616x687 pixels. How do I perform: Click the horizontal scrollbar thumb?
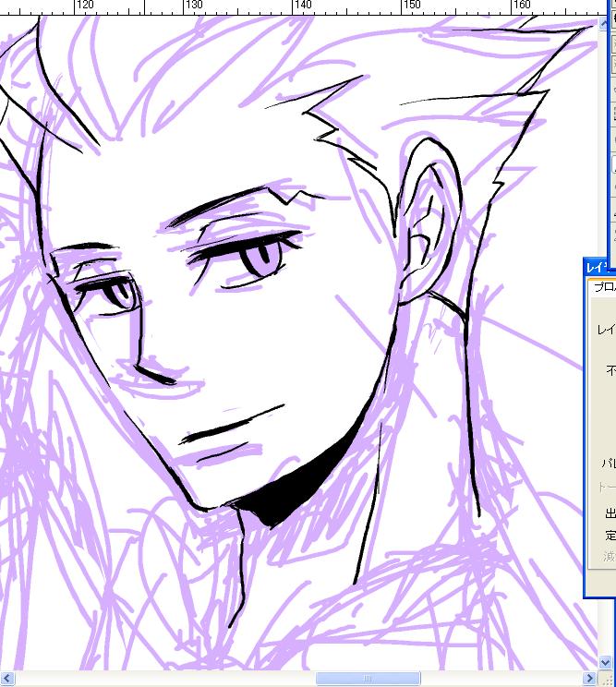[368, 679]
